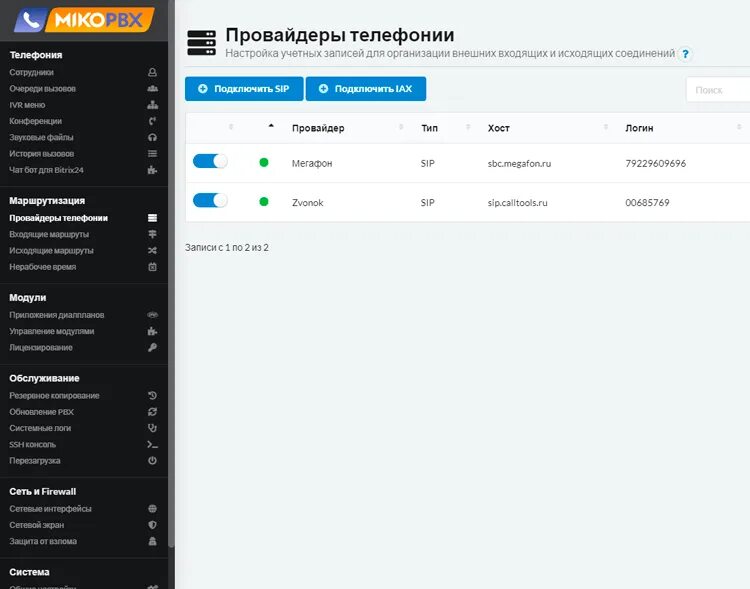The width and height of the screenshot is (750, 589).
Task: Open Конференции menu item
Action: coord(35,121)
